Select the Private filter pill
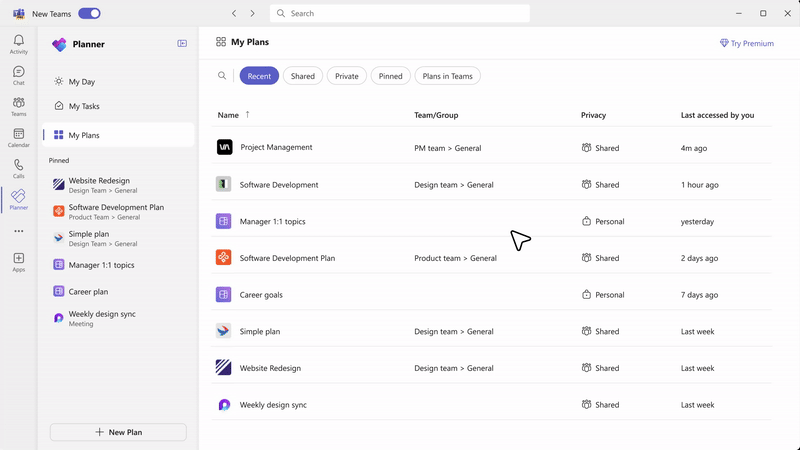 [347, 76]
